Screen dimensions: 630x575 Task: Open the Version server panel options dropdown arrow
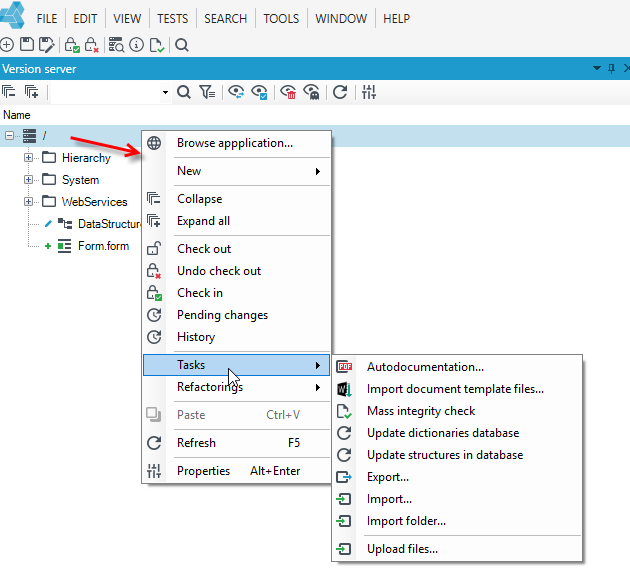coord(597,68)
